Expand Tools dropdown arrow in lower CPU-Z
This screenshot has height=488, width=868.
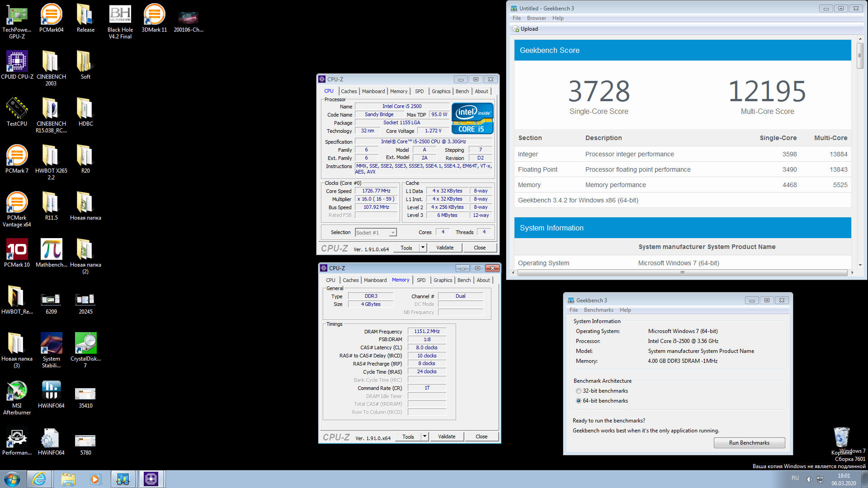[x=425, y=436]
